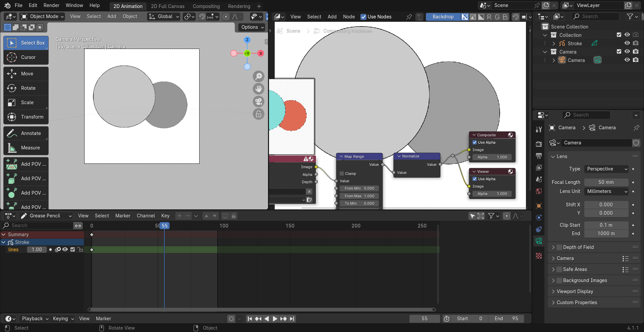Open the lens Type Perspective dropdown
This screenshot has width=644, height=332.
[x=606, y=169]
